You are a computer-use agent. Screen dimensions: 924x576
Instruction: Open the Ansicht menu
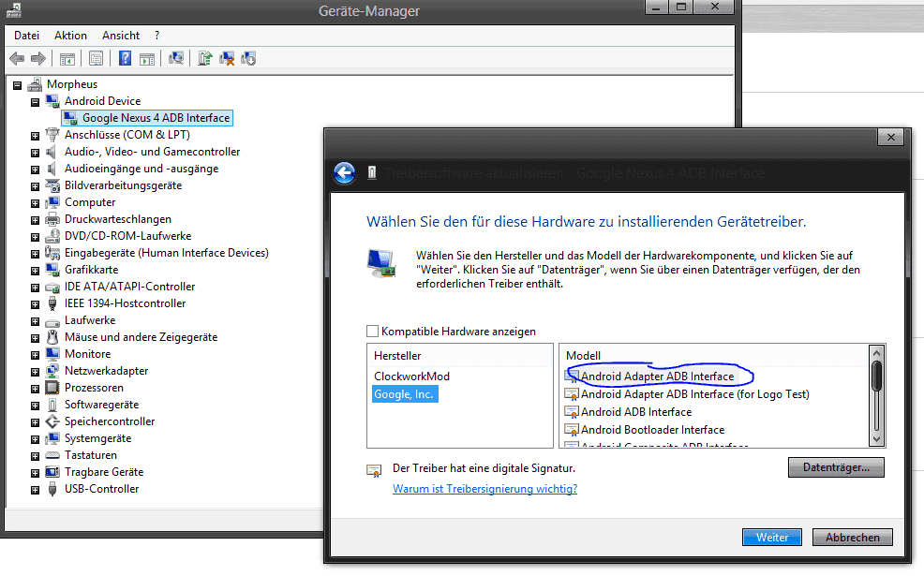point(121,36)
